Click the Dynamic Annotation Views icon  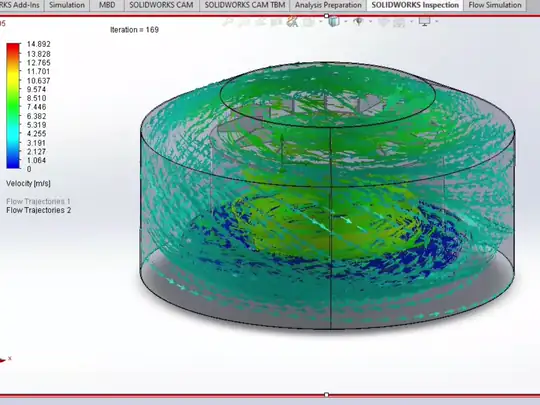[292, 22]
